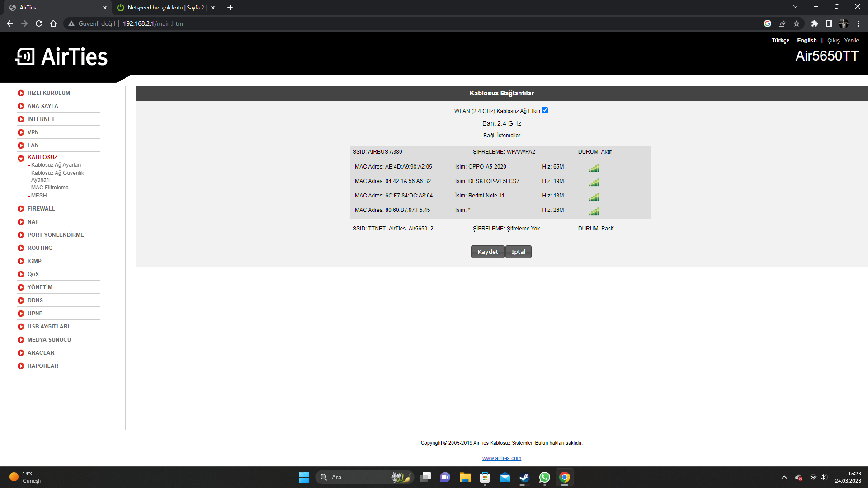The image size is (868, 488).
Task: Click signal strength icon for OPPO-A5-2020
Action: pos(594,168)
